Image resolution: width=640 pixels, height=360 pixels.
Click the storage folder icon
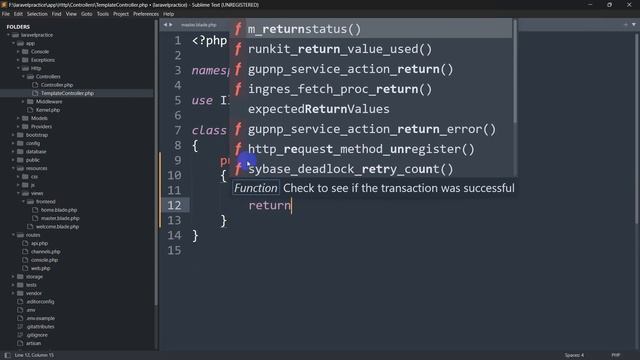[20, 277]
